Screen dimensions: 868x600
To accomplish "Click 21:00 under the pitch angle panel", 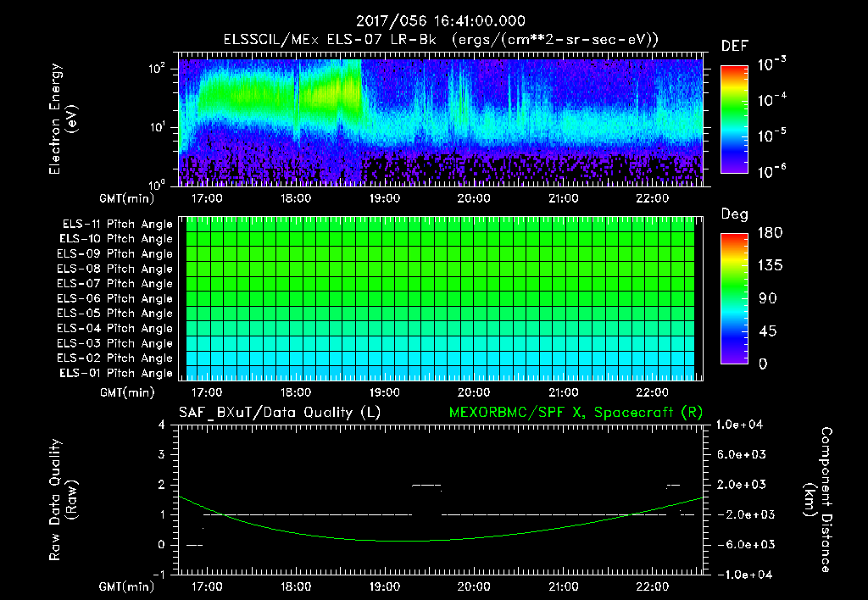I will point(563,392).
